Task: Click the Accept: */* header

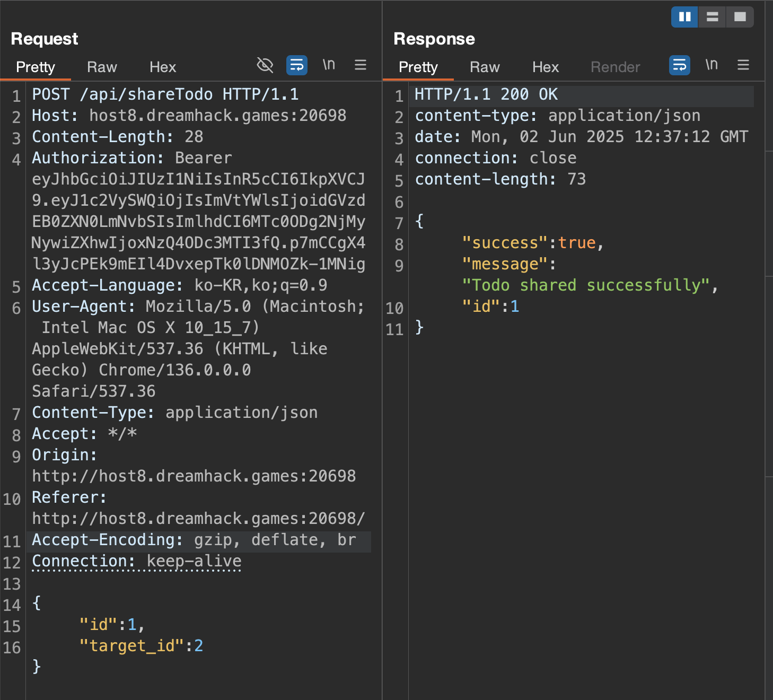Action: click(84, 434)
